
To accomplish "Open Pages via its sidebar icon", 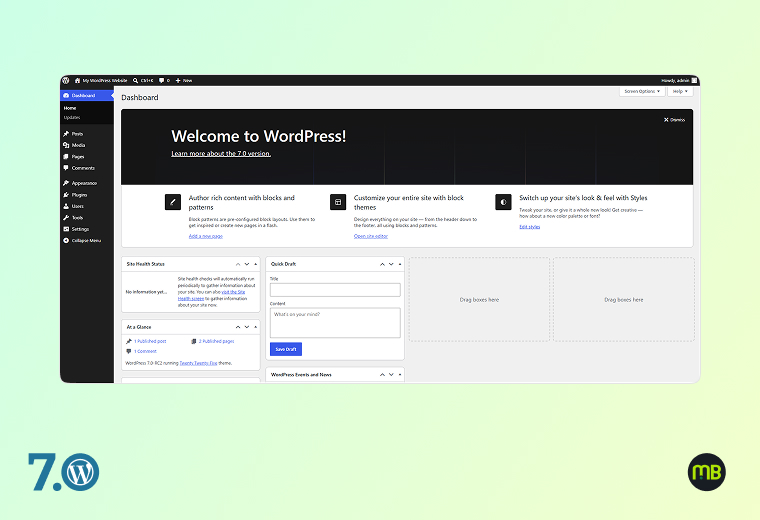I will tap(66, 157).
